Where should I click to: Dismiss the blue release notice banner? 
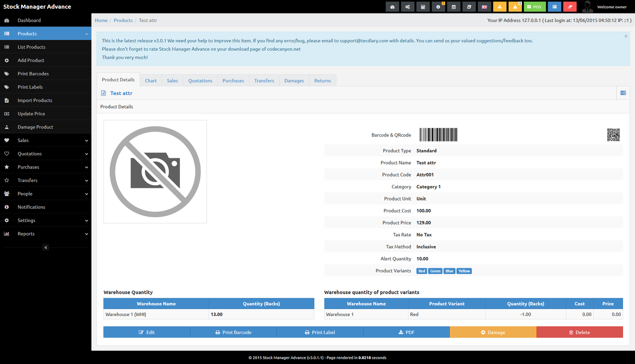[x=626, y=36]
